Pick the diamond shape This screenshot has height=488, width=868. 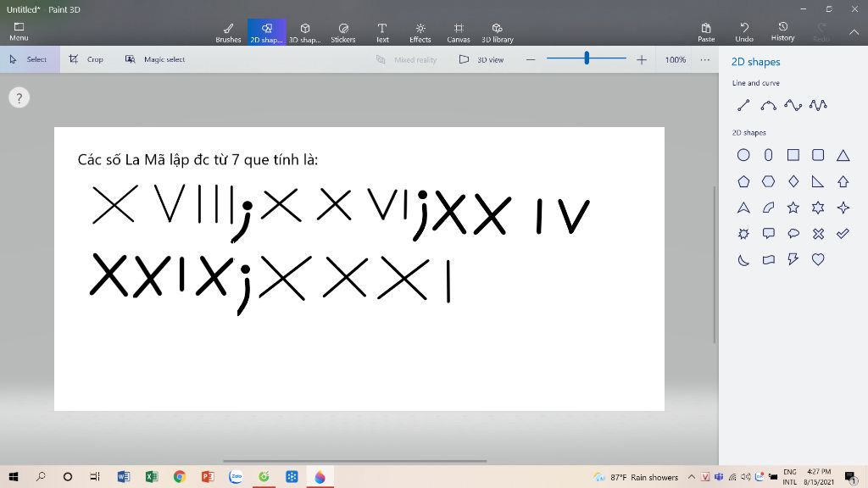[793, 181]
